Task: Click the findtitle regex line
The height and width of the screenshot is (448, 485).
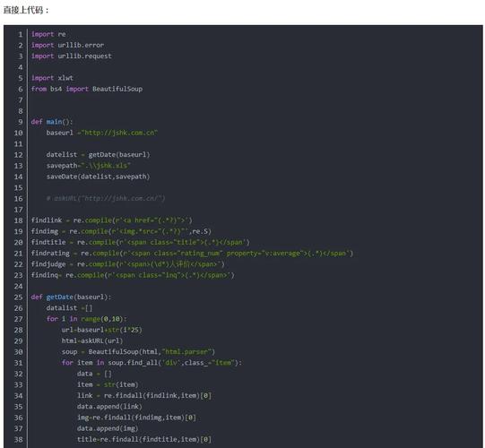Action: 140,243
